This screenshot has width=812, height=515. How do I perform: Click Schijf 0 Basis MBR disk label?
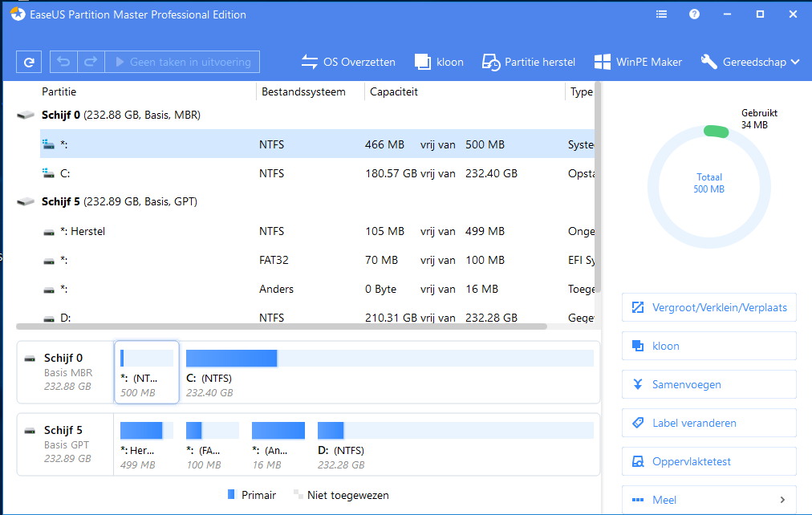65,372
